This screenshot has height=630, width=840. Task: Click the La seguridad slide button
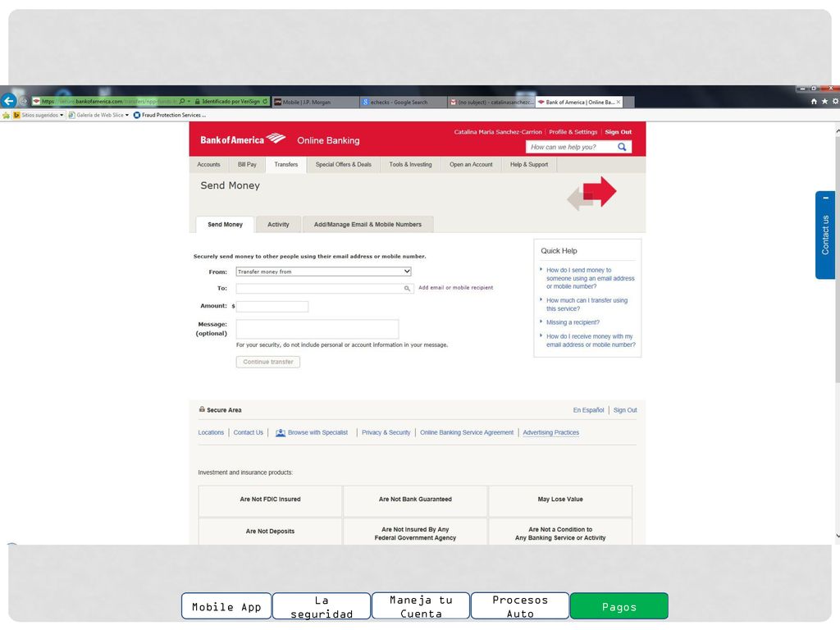pos(322,606)
